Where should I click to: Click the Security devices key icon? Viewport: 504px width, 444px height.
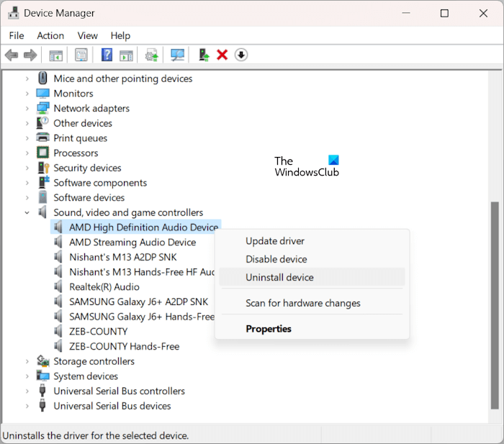[x=43, y=168]
